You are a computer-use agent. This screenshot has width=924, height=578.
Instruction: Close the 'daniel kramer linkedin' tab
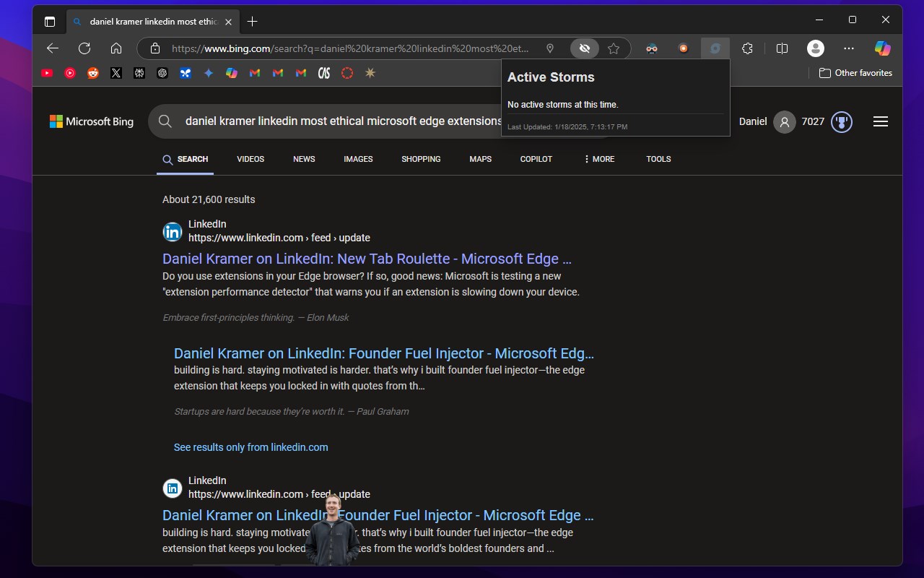[229, 22]
